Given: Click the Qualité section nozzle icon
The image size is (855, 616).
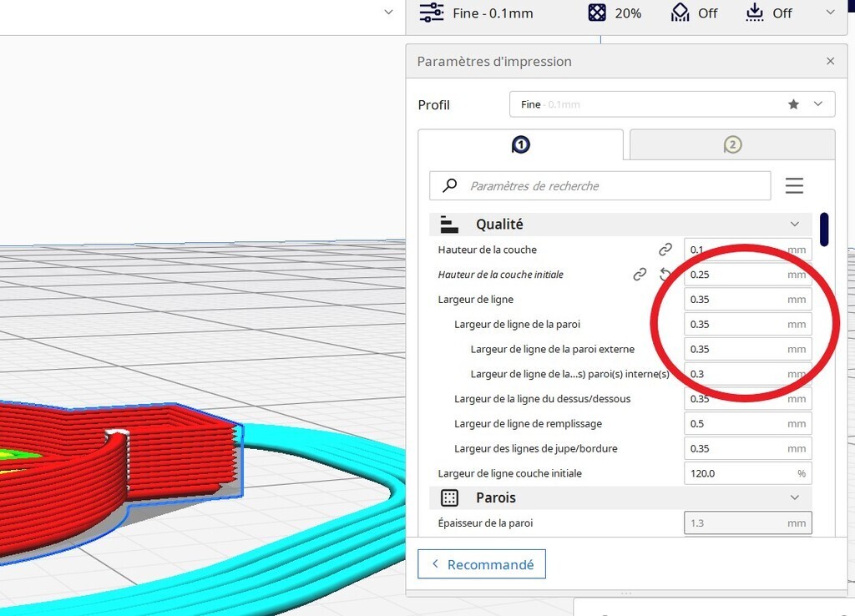Looking at the screenshot, I should 449,224.
